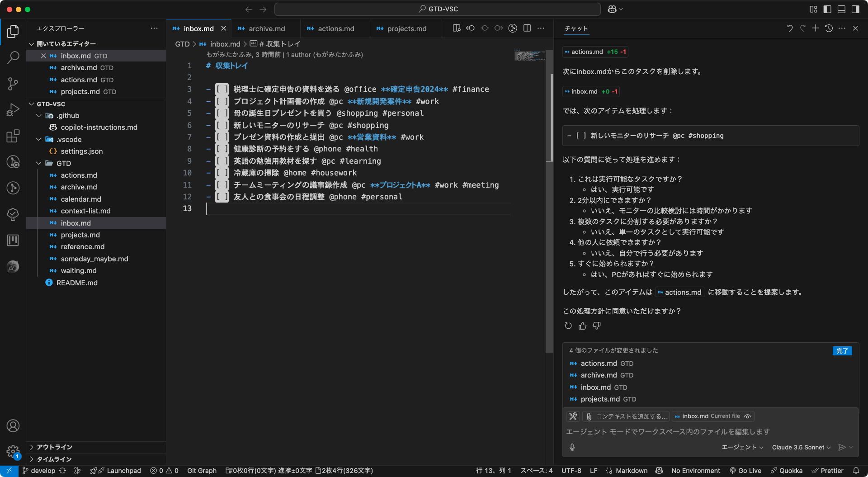Split the editor to the right

(527, 28)
